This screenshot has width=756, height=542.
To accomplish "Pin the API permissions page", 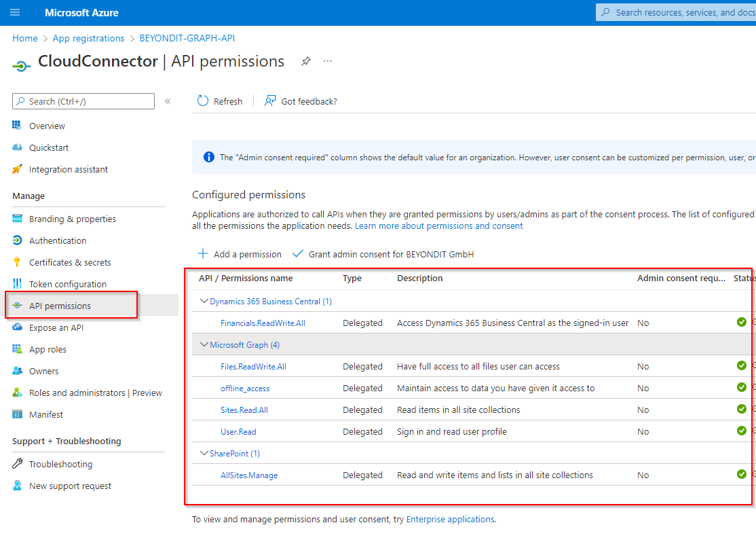I will [305, 61].
